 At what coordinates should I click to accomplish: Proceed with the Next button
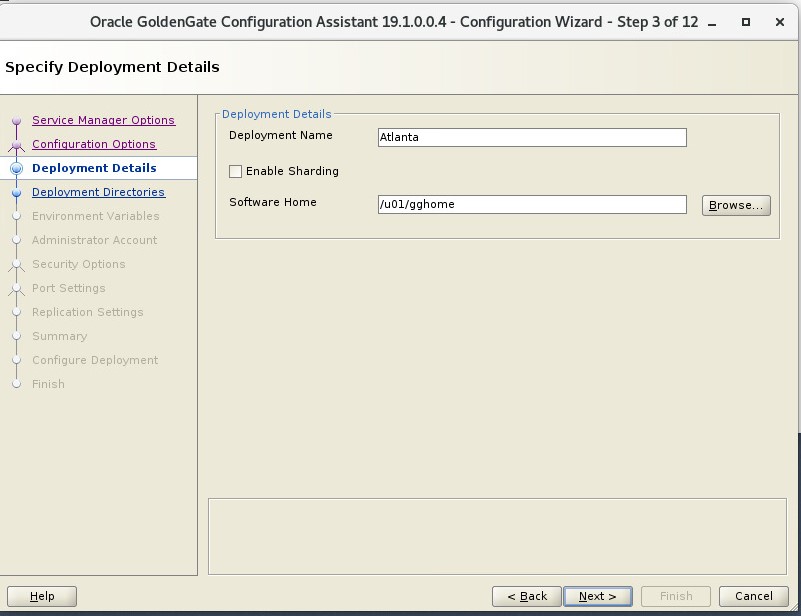pyautogui.click(x=598, y=596)
